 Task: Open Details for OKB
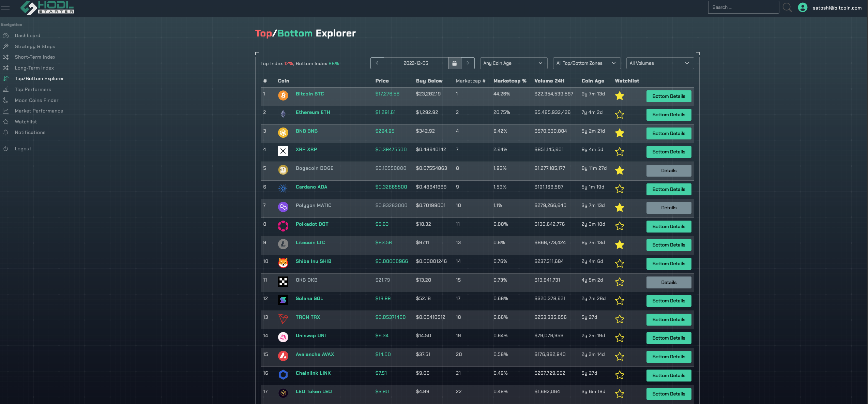(x=669, y=282)
